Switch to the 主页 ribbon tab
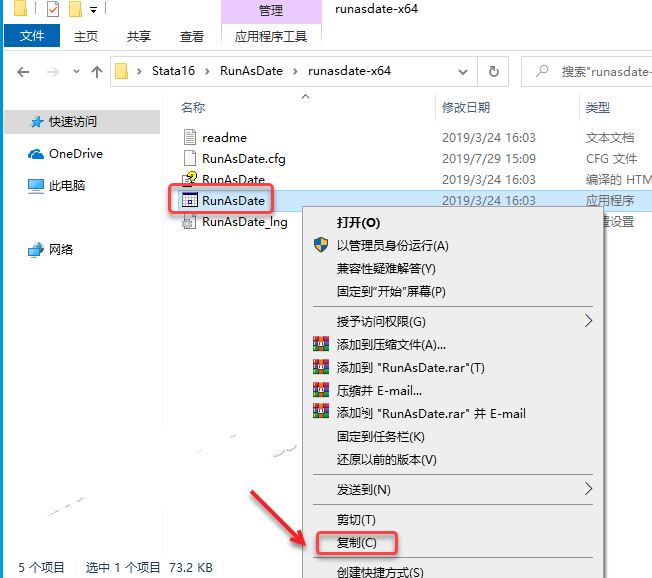 pyautogui.click(x=86, y=37)
